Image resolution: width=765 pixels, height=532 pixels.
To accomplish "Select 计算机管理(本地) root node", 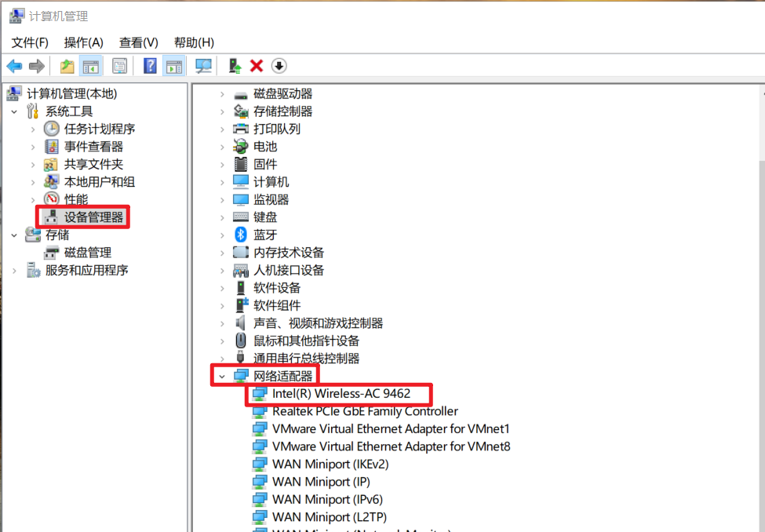I will [x=71, y=93].
